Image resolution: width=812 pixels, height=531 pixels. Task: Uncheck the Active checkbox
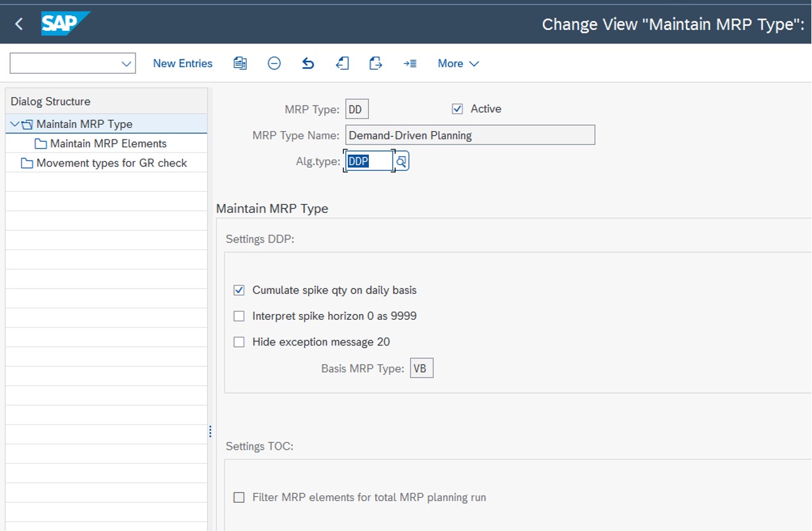point(457,108)
